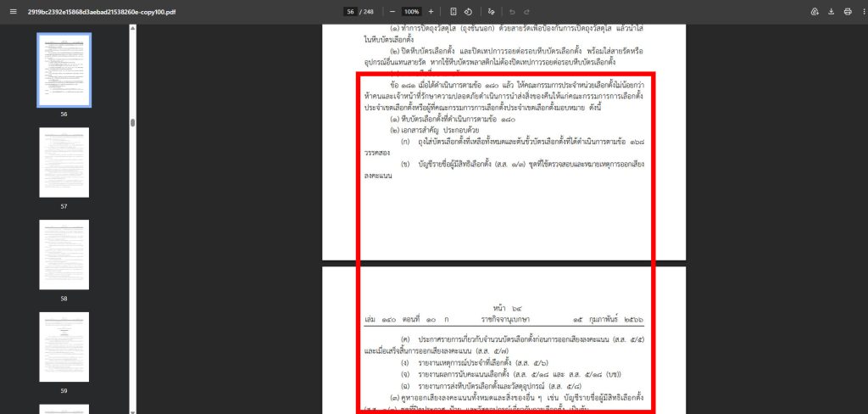Select the page 56 thumbnail

[x=64, y=70]
